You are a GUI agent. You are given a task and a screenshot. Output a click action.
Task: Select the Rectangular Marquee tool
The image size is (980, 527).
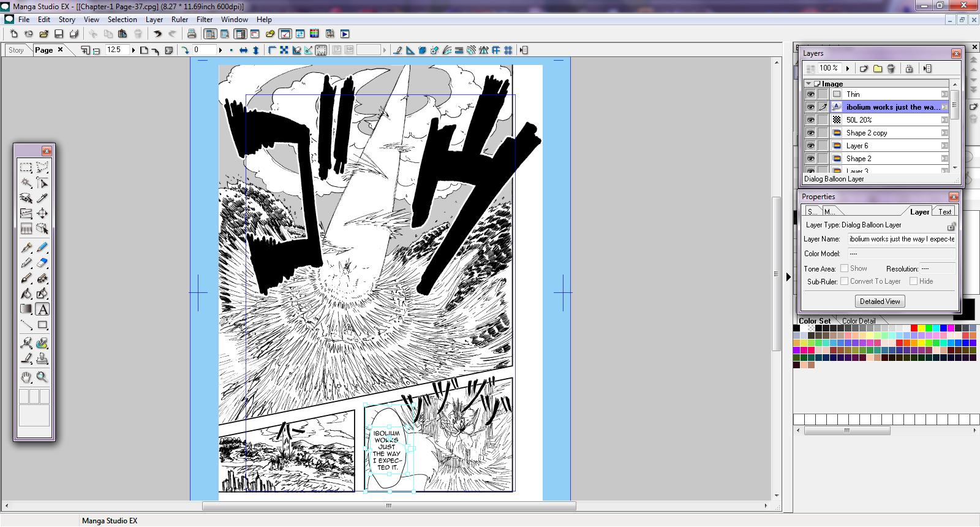pos(26,167)
